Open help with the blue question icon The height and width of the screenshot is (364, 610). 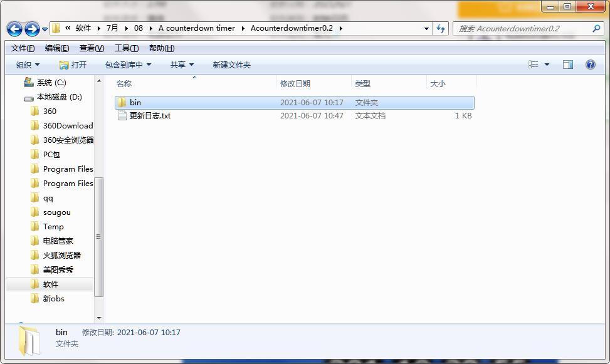[590, 65]
